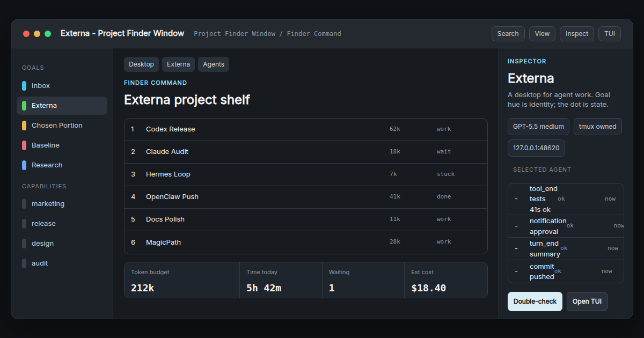Select the audit capability
Viewport: 644px width, 338px height.
pos(62,263)
